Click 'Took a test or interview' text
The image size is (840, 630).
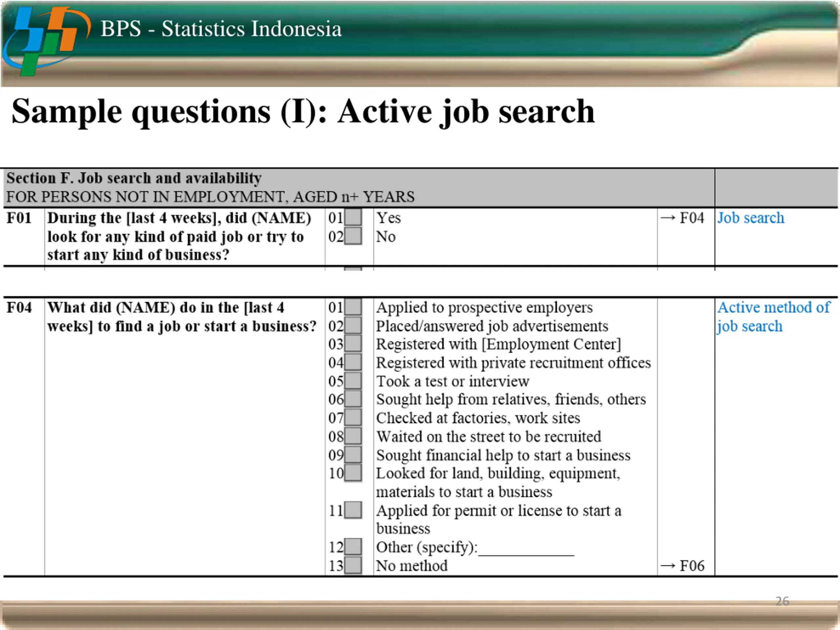coord(453,381)
